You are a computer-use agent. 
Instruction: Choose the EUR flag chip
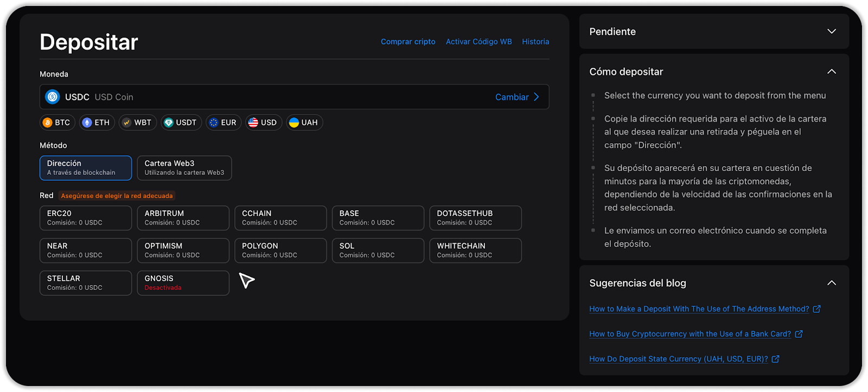(x=223, y=123)
